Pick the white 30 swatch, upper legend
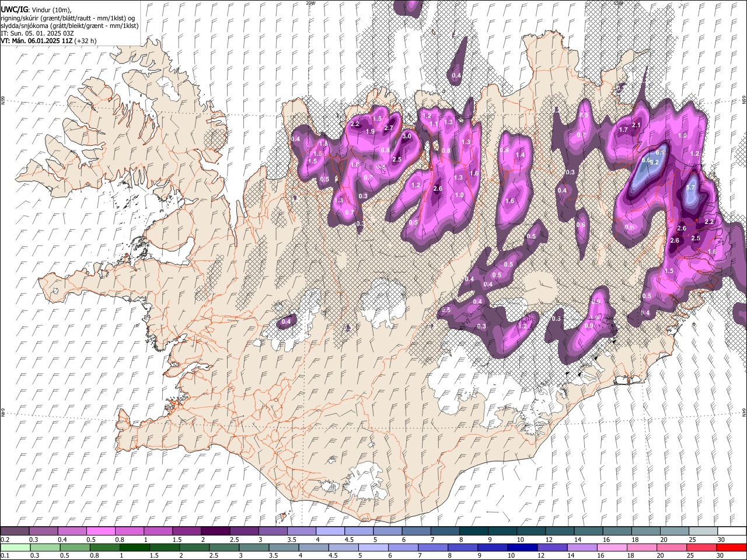The width and height of the screenshot is (747, 560). [732, 531]
